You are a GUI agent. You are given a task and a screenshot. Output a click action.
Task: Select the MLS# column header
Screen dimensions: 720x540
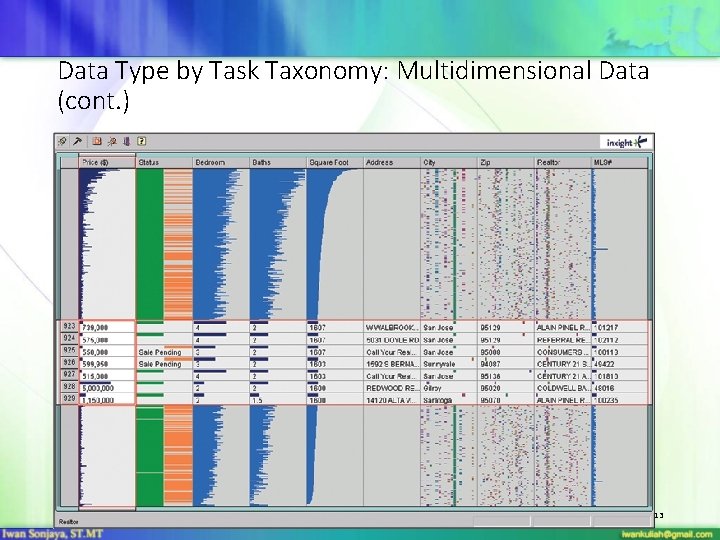(x=619, y=162)
